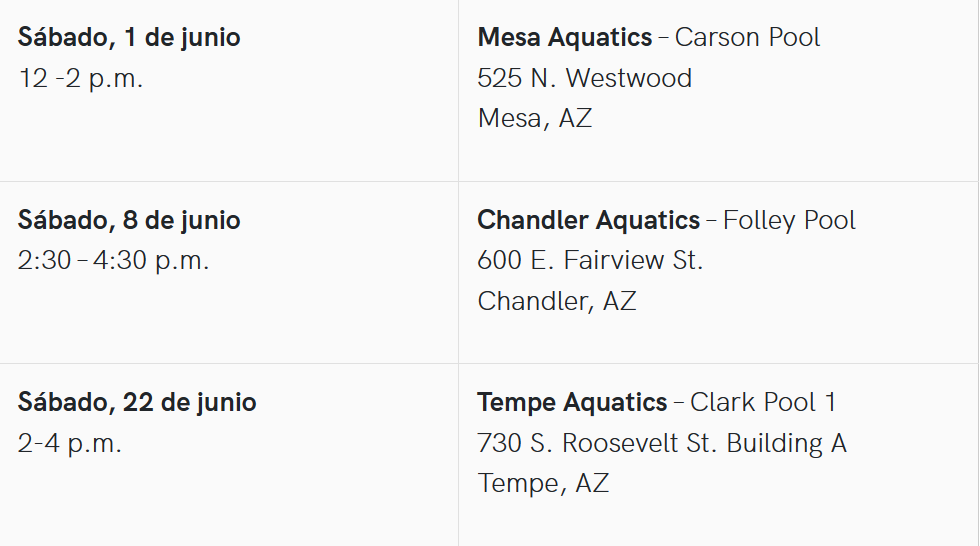980x546 pixels.
Task: Click the Sábado, 22 de junio date heading
Action: pos(137,402)
